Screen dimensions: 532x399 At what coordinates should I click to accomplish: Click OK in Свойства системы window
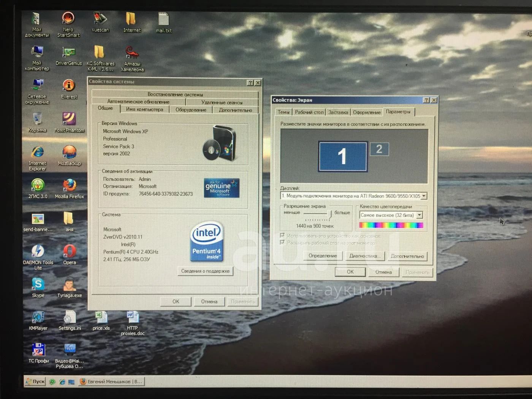pyautogui.click(x=176, y=301)
